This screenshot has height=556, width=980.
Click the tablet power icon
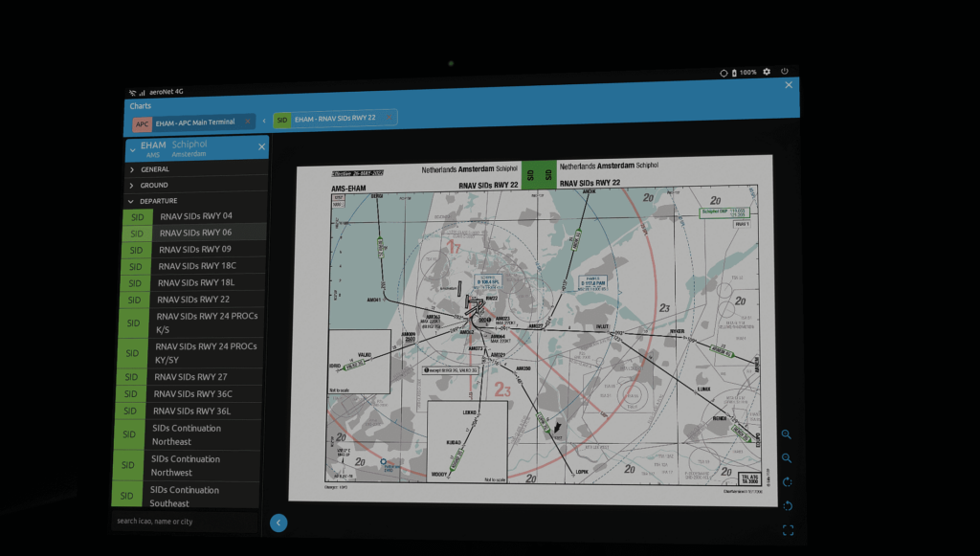[785, 71]
